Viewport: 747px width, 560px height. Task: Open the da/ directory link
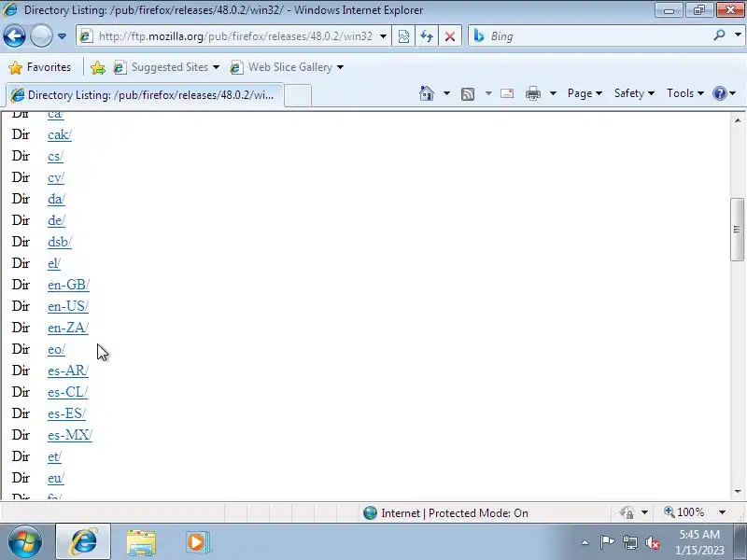(56, 199)
